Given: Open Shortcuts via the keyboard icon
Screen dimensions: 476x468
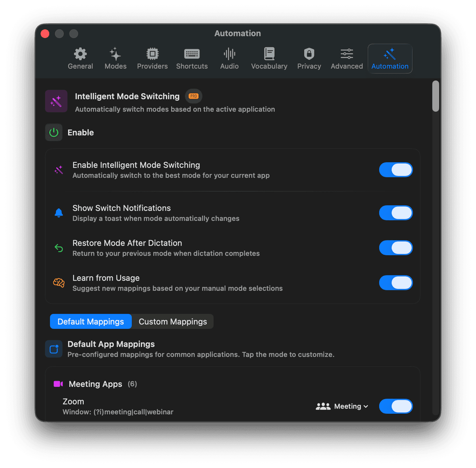Looking at the screenshot, I should [192, 54].
